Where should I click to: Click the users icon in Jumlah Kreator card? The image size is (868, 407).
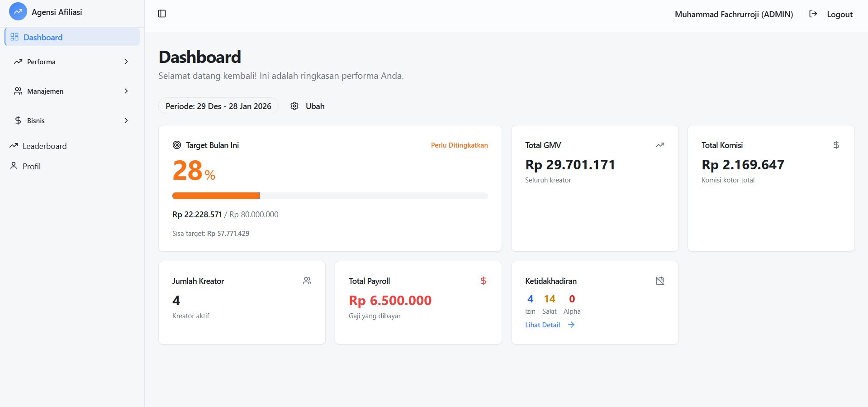307,281
